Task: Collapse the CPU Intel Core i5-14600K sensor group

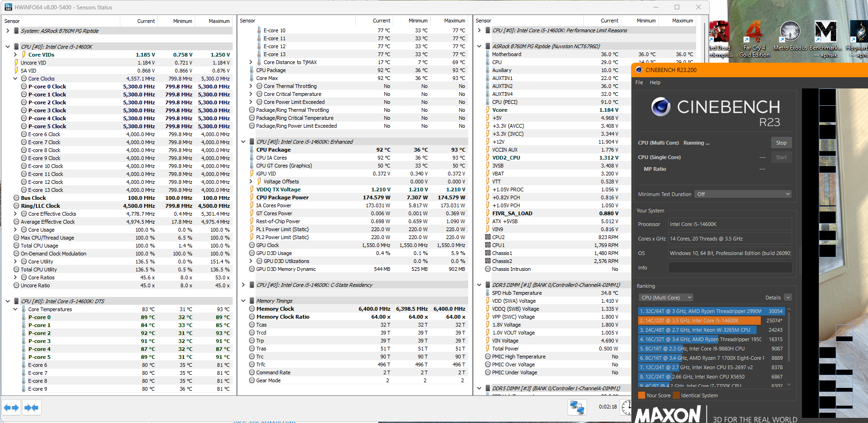Action: [7, 47]
